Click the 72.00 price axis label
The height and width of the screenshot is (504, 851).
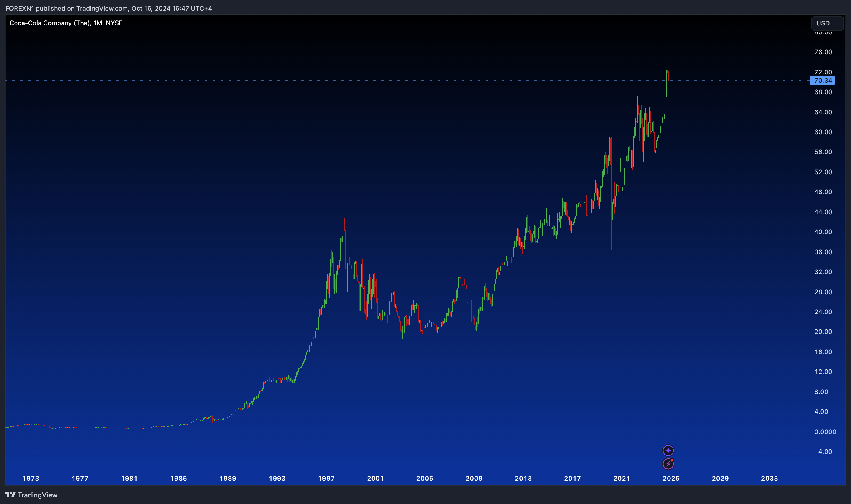coord(823,72)
